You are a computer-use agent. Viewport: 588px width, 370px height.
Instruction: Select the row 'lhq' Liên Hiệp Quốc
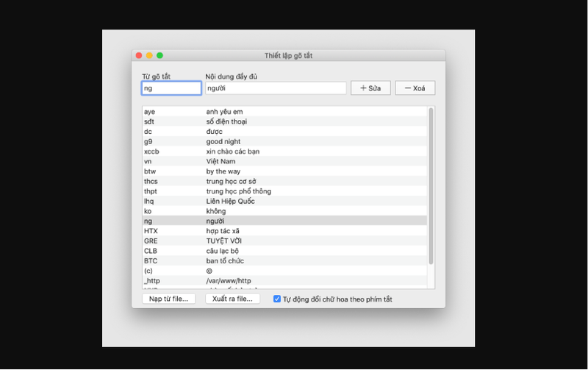(284, 201)
